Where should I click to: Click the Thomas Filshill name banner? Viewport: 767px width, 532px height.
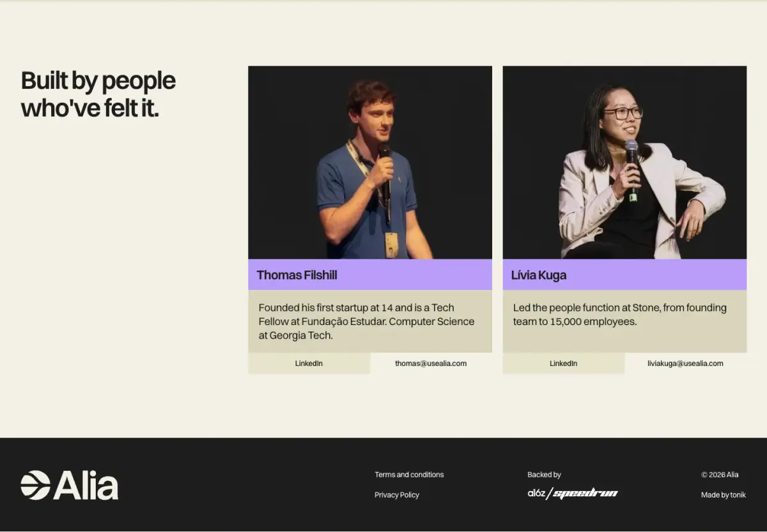pos(370,275)
